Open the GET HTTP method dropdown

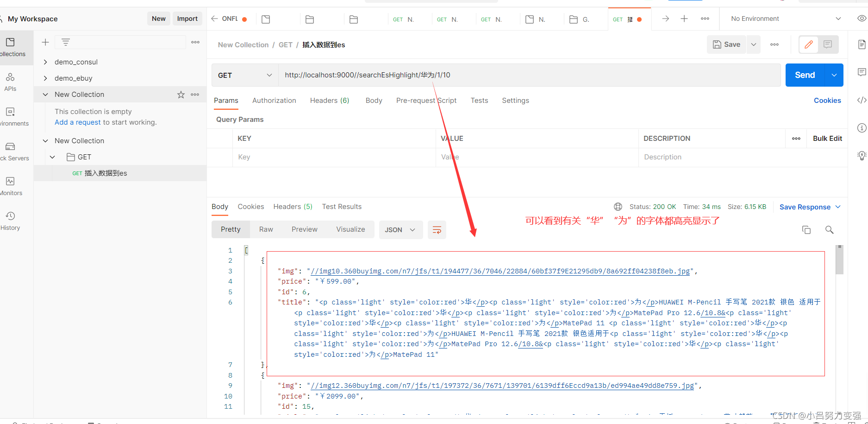point(245,75)
